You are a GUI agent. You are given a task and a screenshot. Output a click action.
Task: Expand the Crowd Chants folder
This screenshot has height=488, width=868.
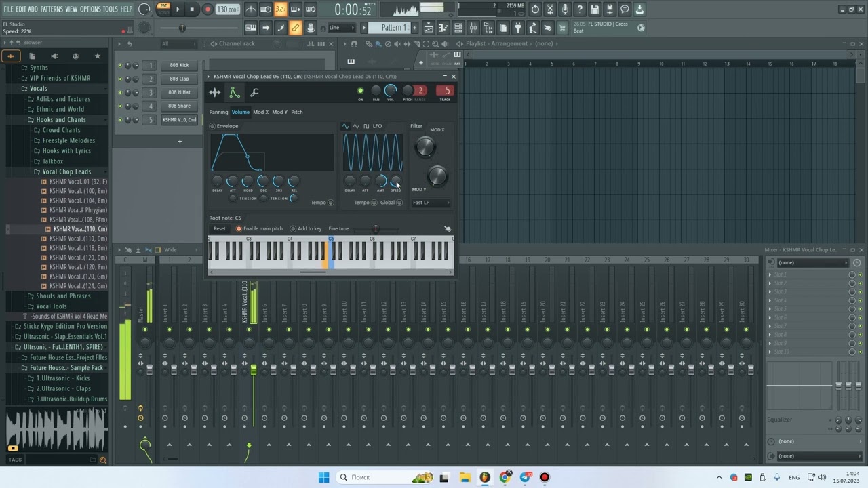pos(61,130)
